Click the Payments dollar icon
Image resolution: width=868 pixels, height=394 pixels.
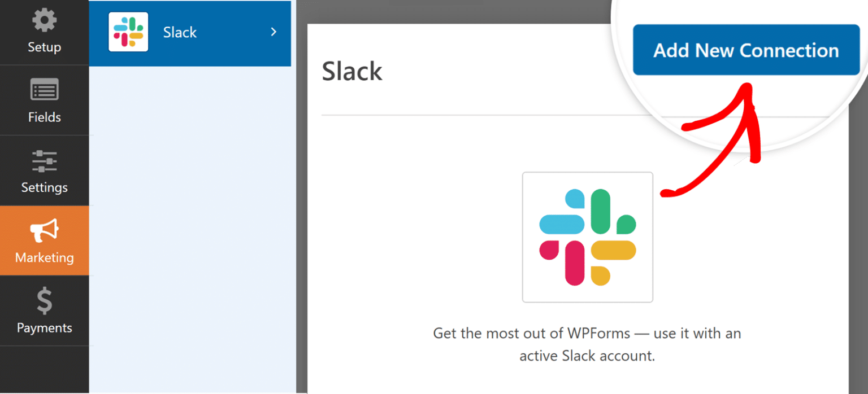44,300
